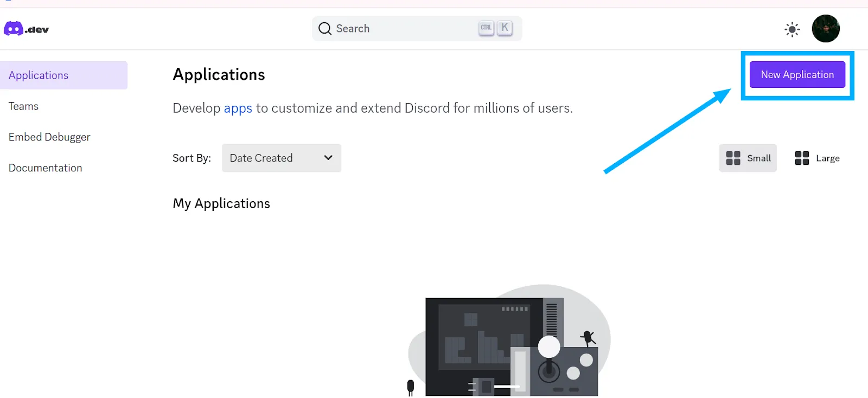The image size is (868, 398).
Task: Click the empty-state arcade illustration
Action: click(509, 340)
